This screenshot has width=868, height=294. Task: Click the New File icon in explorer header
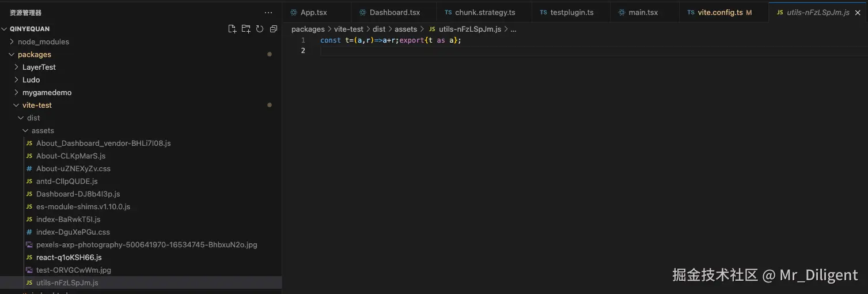click(232, 29)
